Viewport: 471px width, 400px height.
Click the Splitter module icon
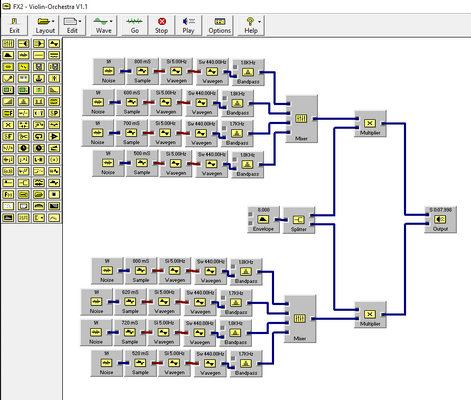[298, 220]
